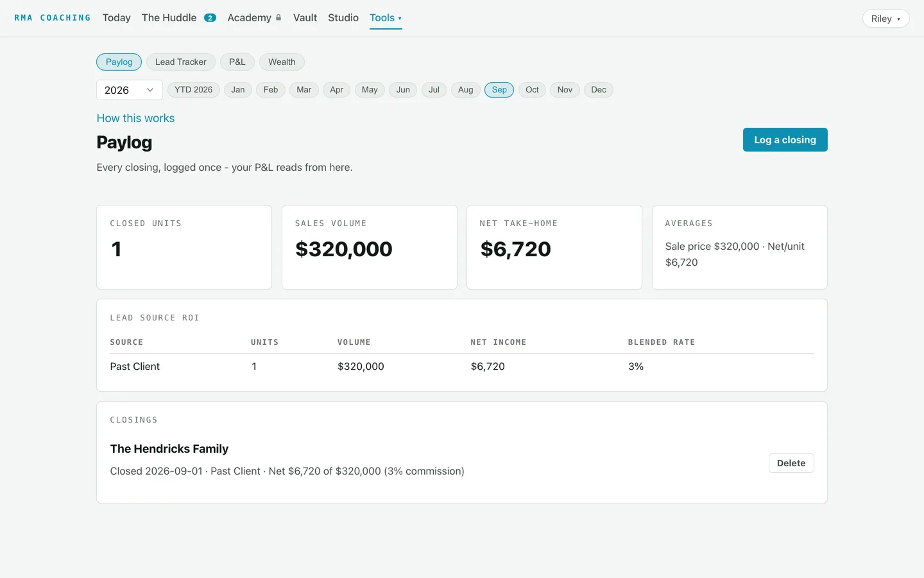Click the active Sep month pill

pyautogui.click(x=499, y=90)
